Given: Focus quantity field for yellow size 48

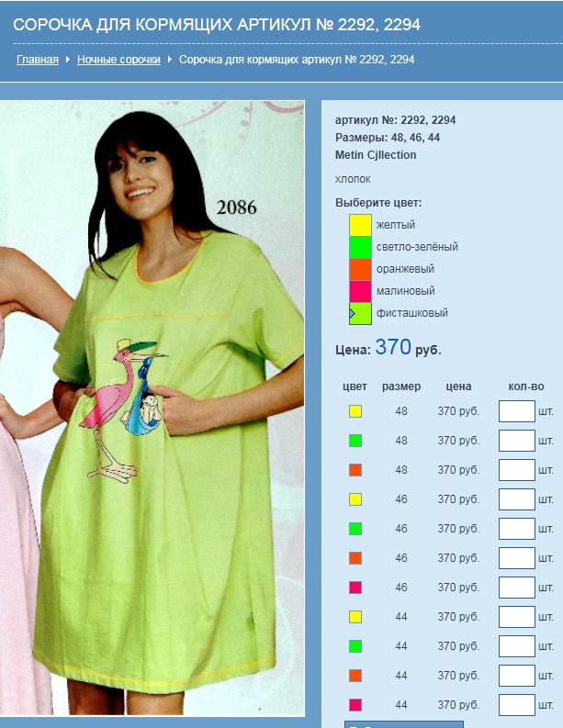Looking at the screenshot, I should coord(517,411).
